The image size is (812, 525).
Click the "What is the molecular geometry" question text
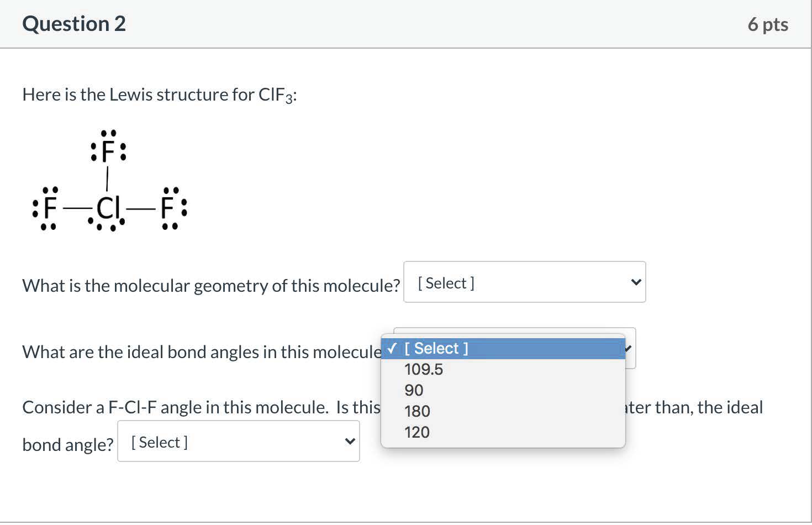point(211,286)
